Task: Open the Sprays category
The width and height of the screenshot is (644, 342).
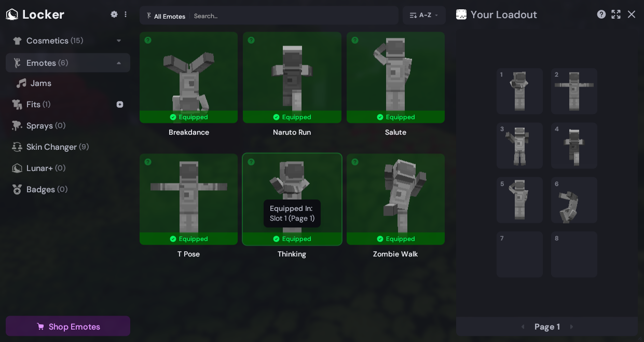Action: [x=68, y=126]
